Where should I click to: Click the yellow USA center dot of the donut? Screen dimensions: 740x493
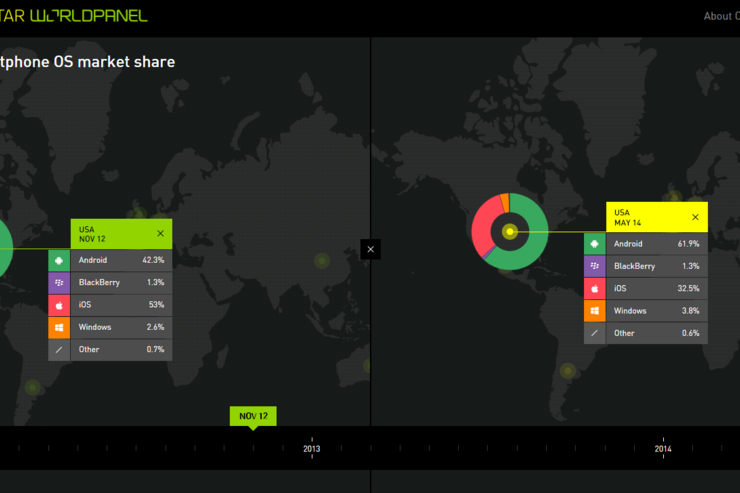[510, 232]
